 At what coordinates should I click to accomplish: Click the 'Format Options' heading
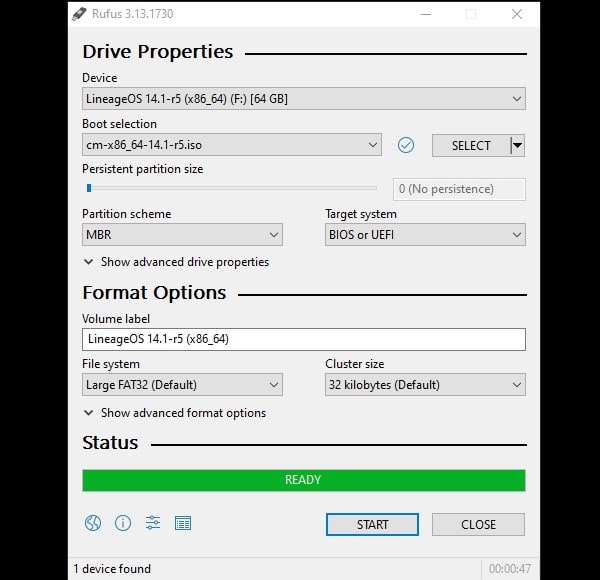coord(154,293)
